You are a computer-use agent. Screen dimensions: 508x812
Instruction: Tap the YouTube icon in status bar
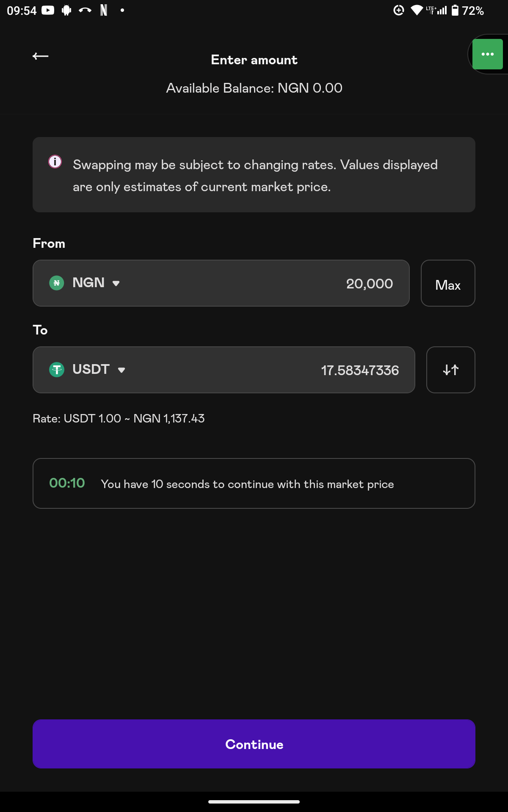click(x=48, y=10)
